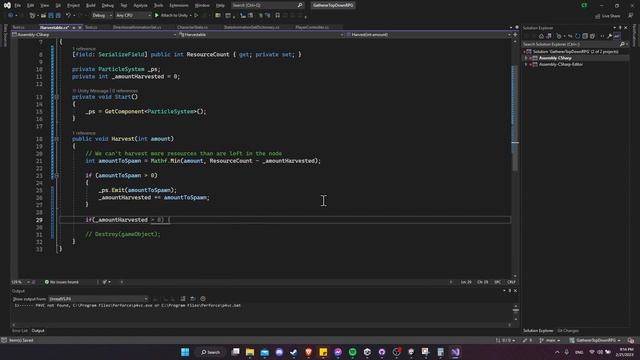
Task: Click the Clear All output icon
Action: point(183,299)
